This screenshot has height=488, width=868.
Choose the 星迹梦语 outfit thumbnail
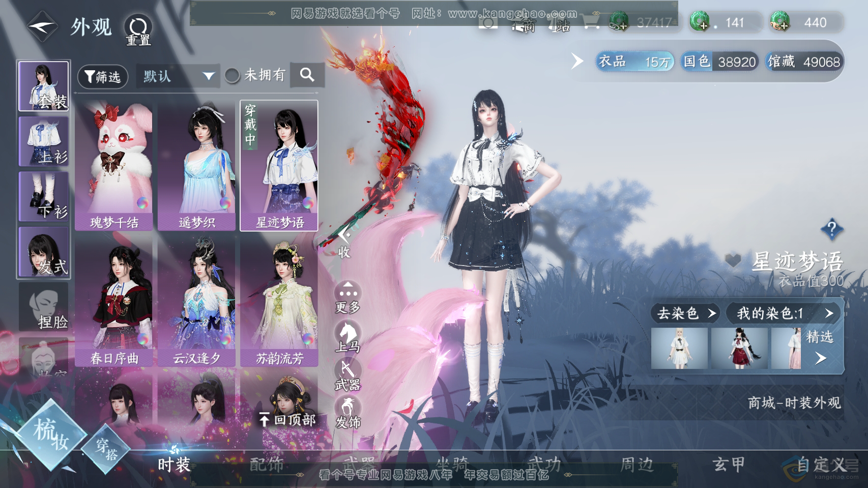279,165
